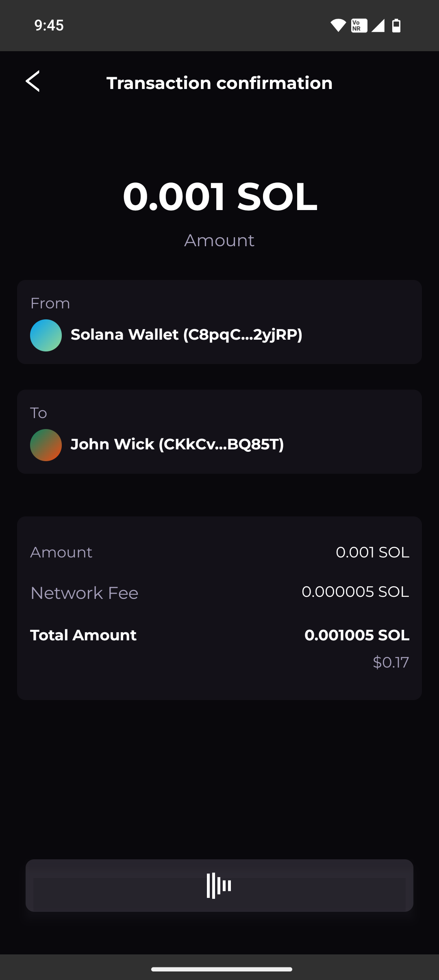The height and width of the screenshot is (980, 439).
Task: Tap the 0.001005 SOL total value
Action: pos(357,635)
